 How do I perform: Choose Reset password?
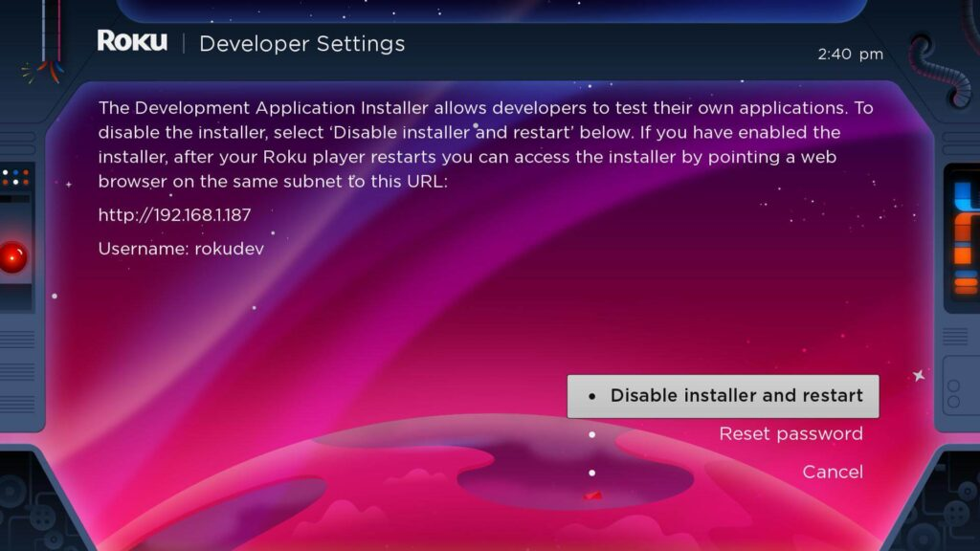[791, 433]
